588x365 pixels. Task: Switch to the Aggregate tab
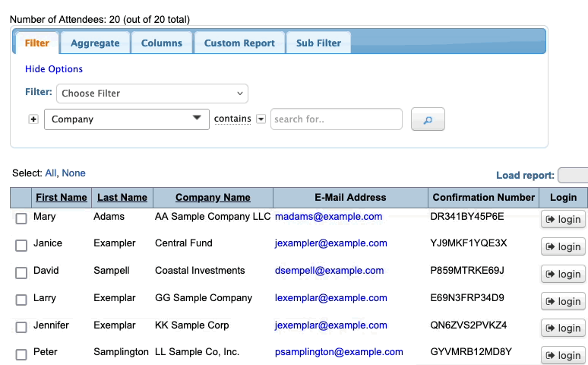[x=95, y=43]
